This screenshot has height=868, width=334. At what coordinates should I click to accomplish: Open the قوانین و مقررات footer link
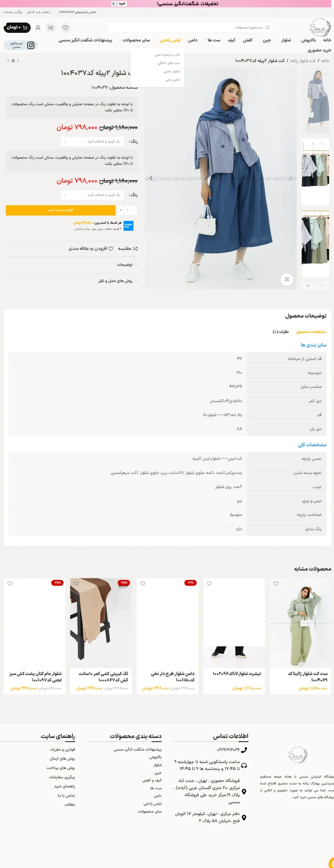pyautogui.click(x=62, y=749)
